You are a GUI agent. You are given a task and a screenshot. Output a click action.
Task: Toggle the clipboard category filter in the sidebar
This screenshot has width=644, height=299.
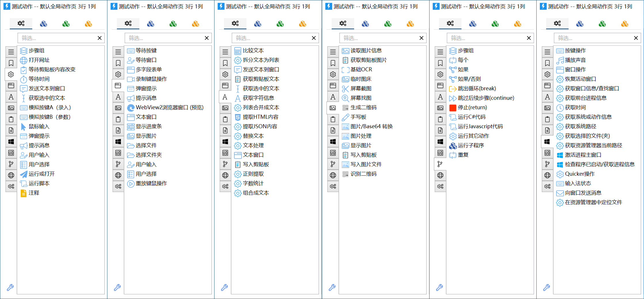(11, 119)
